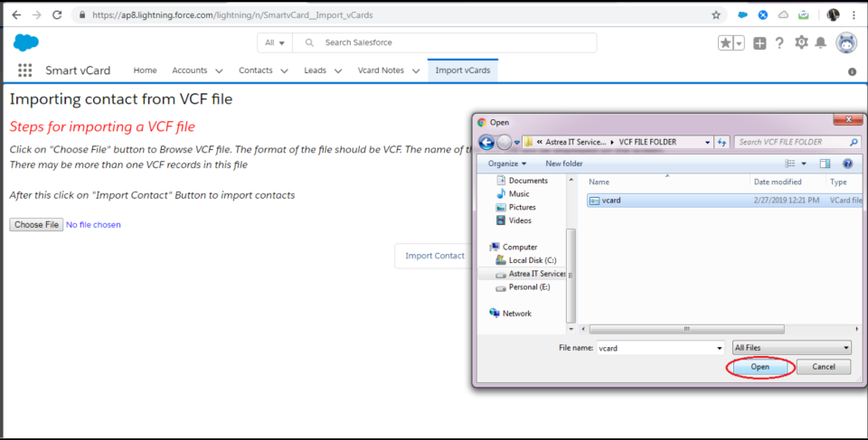Click the blue circular extension icon
Screen dimensions: 868x440
tap(763, 15)
